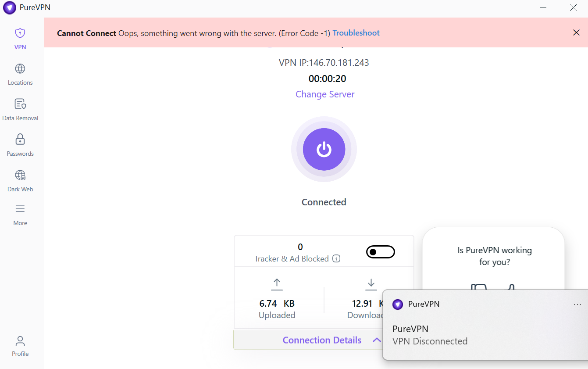Open the Profile section
The image size is (588, 369).
coord(20,346)
